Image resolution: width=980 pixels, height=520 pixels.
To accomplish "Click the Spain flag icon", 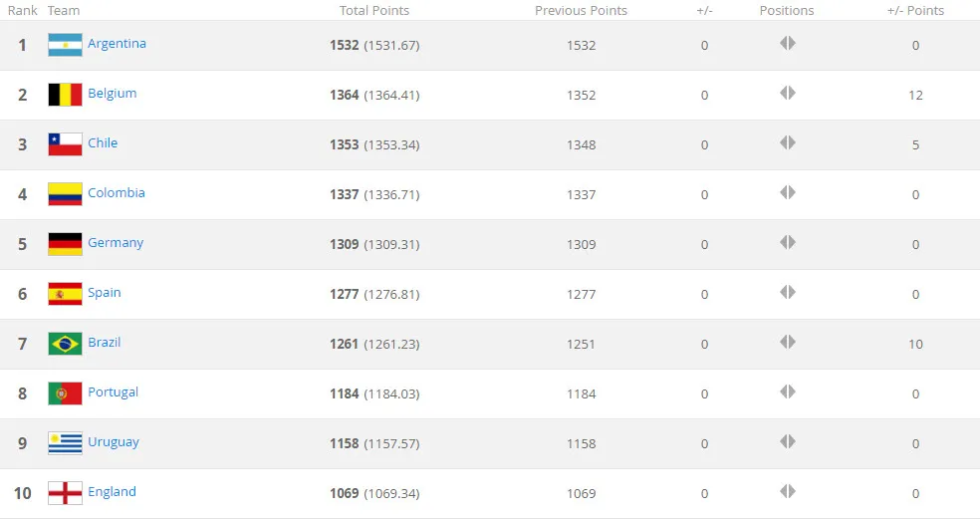I will coord(65,294).
